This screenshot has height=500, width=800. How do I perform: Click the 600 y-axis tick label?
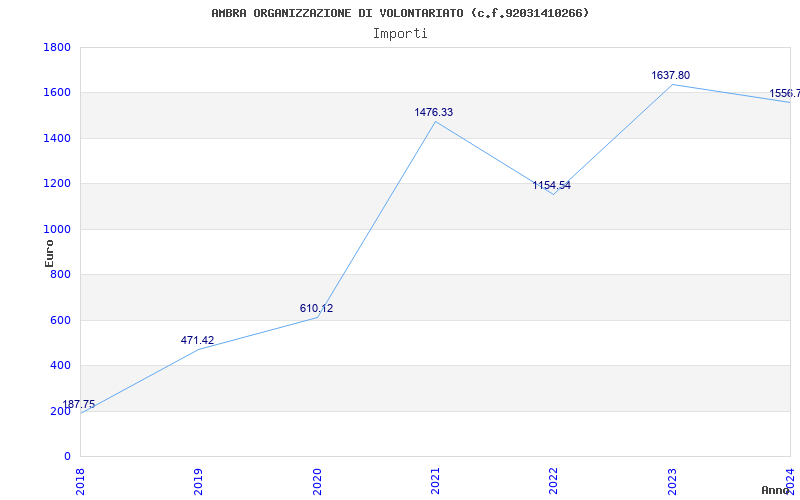point(61,320)
